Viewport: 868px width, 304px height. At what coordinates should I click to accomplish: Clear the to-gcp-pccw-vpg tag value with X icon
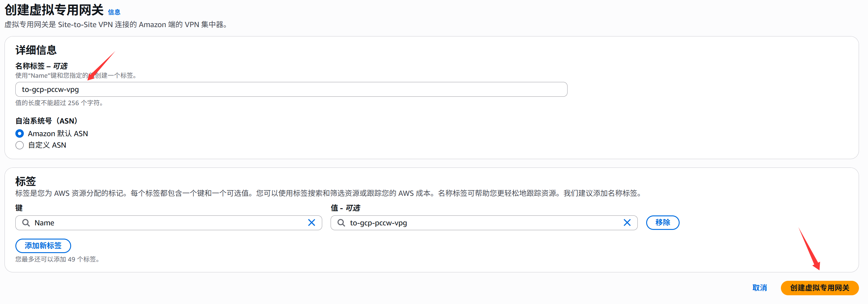coord(627,223)
